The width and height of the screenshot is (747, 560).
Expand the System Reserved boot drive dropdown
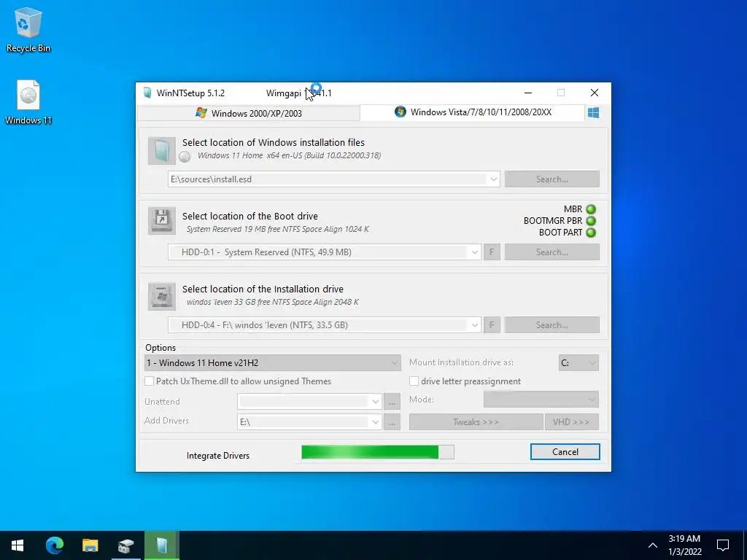(x=474, y=252)
